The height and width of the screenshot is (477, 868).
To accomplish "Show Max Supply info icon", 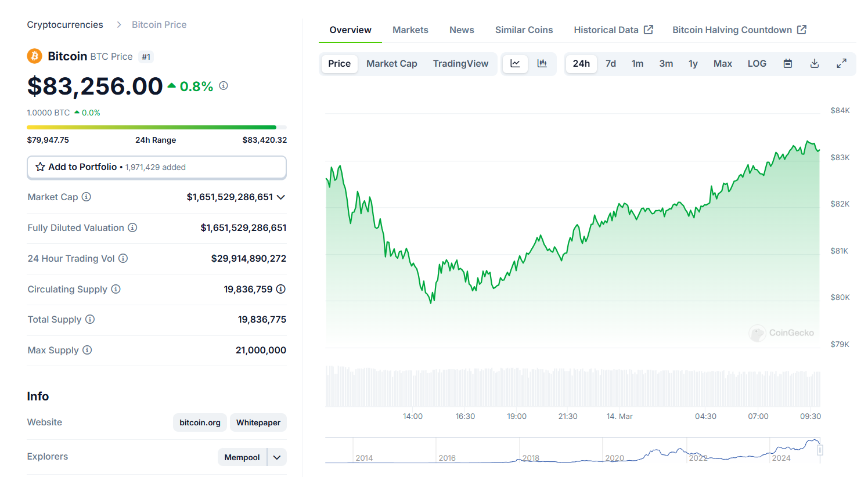I will click(87, 350).
